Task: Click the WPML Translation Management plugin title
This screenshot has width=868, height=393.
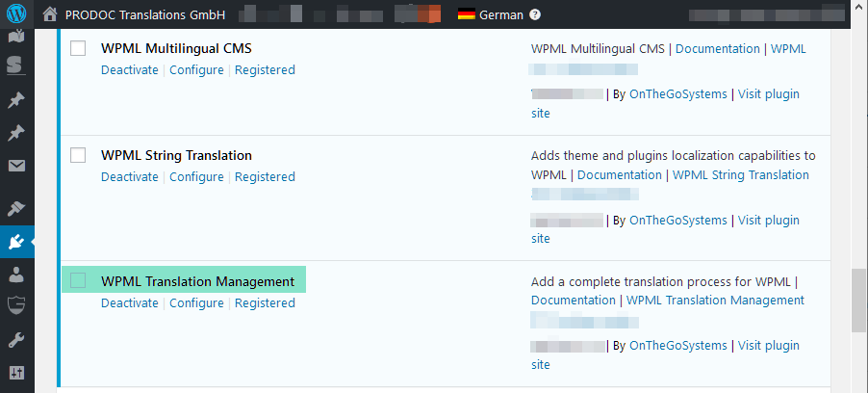Action: coord(197,281)
